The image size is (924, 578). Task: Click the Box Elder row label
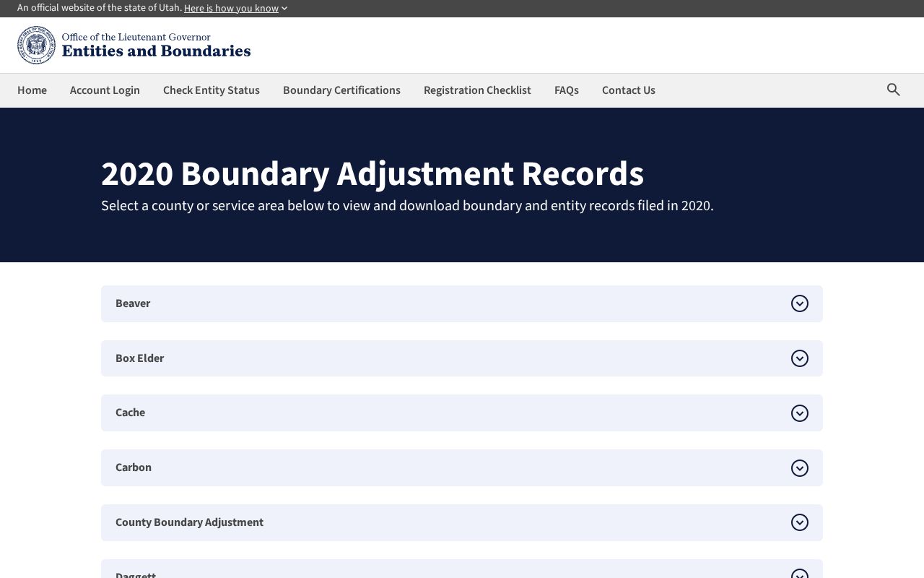click(140, 358)
